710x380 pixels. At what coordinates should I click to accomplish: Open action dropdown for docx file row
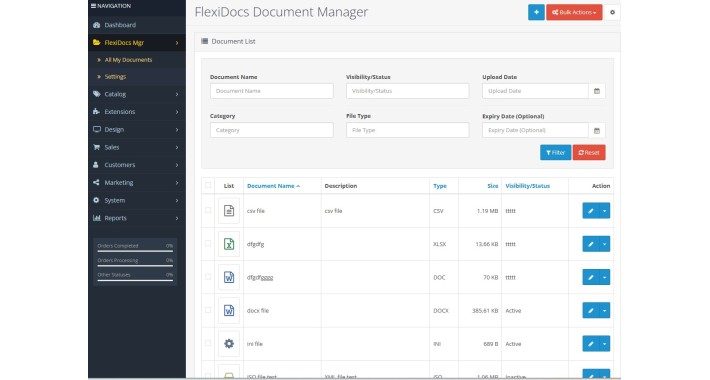[604, 310]
